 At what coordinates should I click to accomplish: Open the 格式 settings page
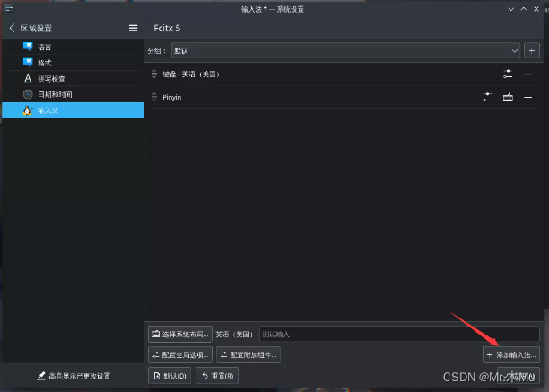(73, 63)
